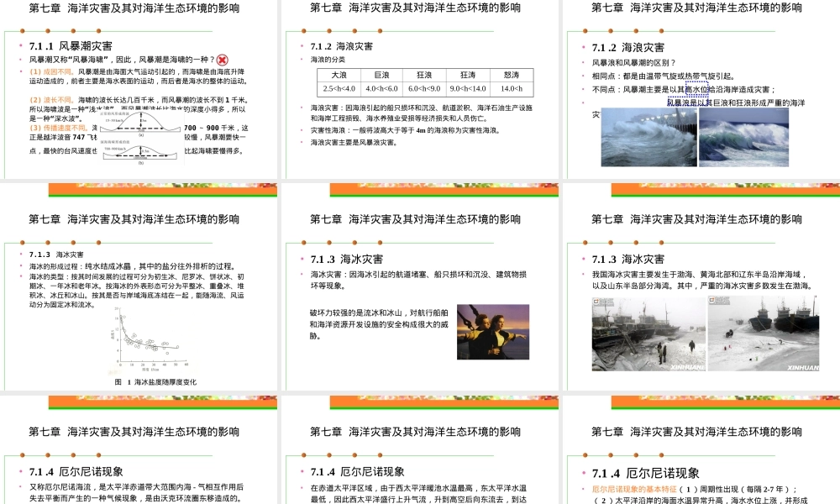
Task: Click table cell 2.5<h<4.0
Action: point(339,89)
